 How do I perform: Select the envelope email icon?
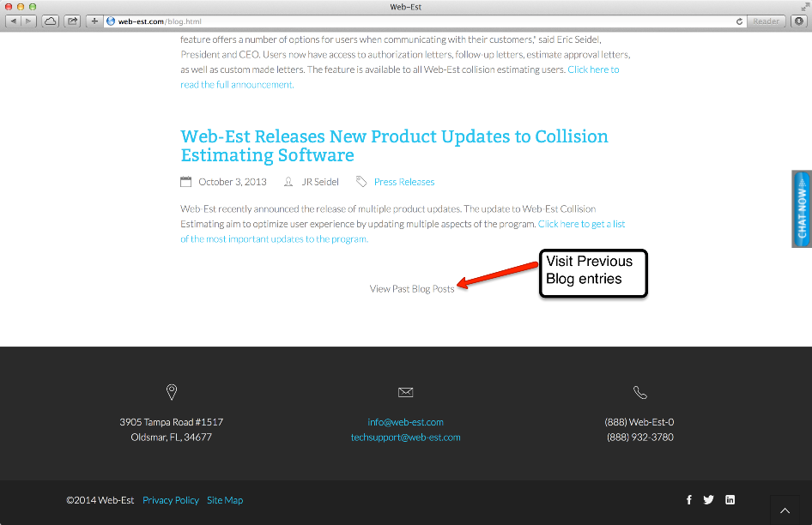click(x=405, y=392)
